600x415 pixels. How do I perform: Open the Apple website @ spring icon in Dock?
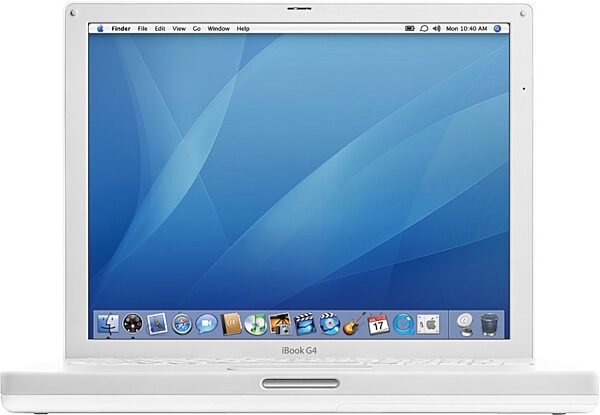point(465,324)
